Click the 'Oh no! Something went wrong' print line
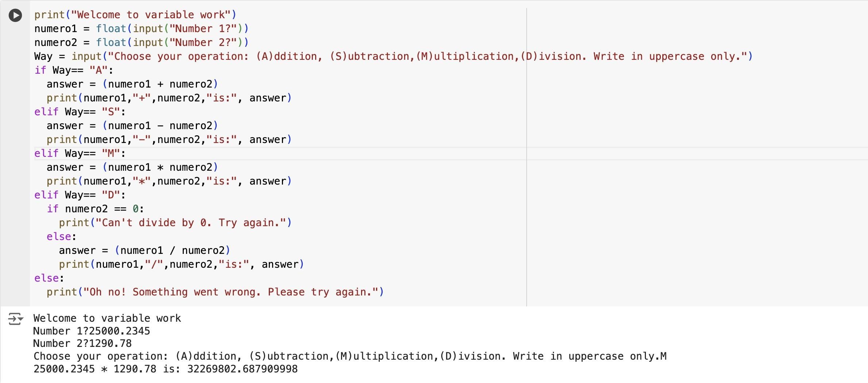 coord(215,292)
